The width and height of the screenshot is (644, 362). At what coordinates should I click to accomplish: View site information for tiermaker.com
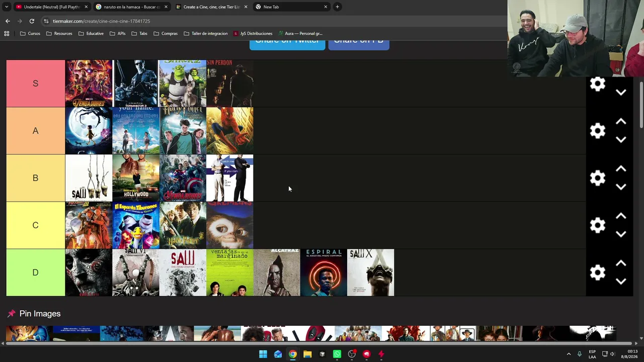[x=46, y=21]
